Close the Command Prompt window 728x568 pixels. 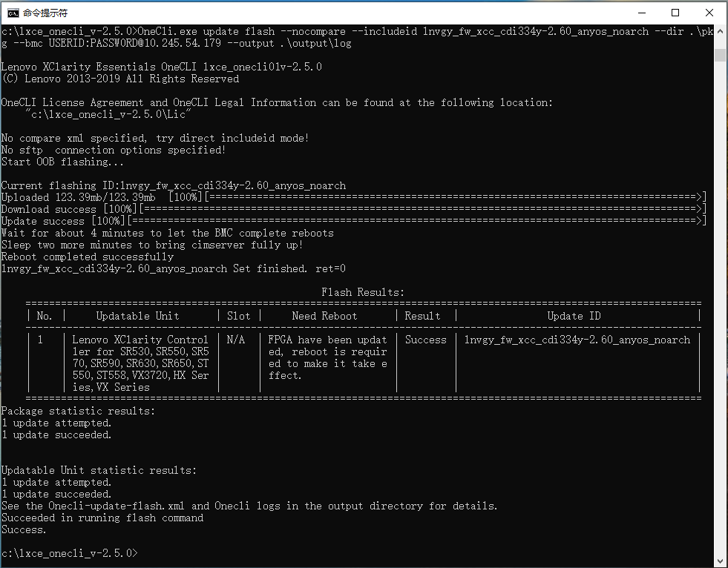[x=709, y=13]
